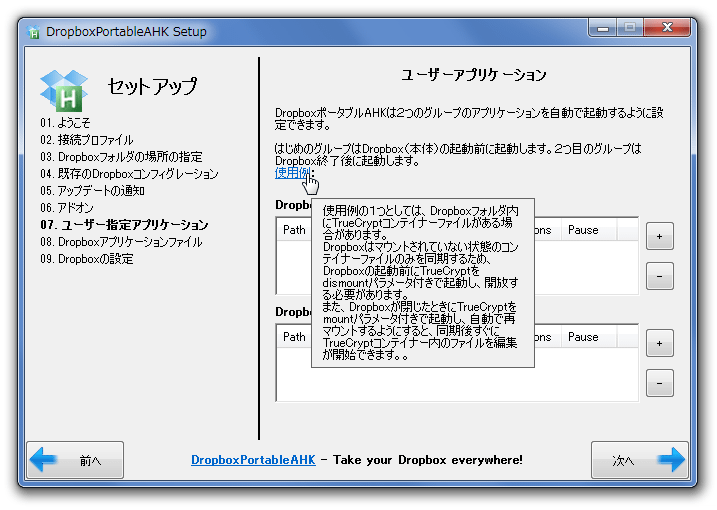Click the 前へ back button
This screenshot has width=717, height=510.
[75, 460]
